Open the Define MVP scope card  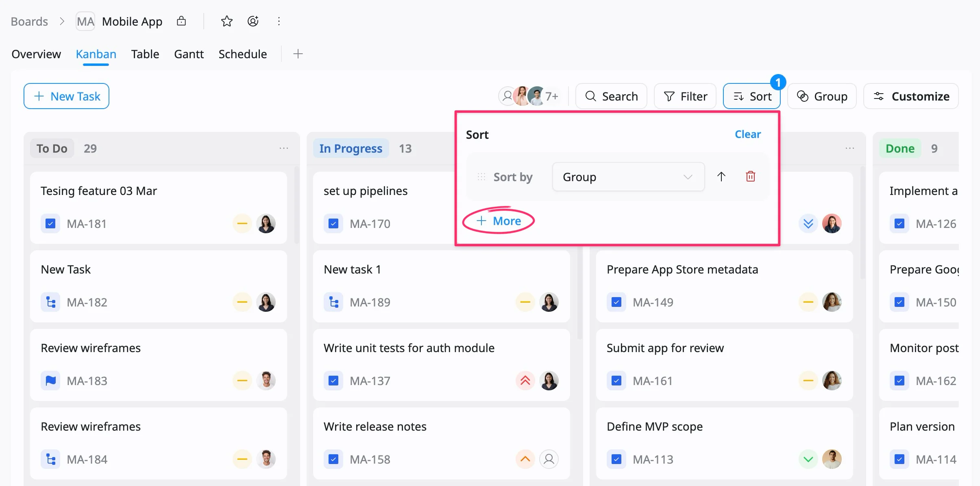725,443
